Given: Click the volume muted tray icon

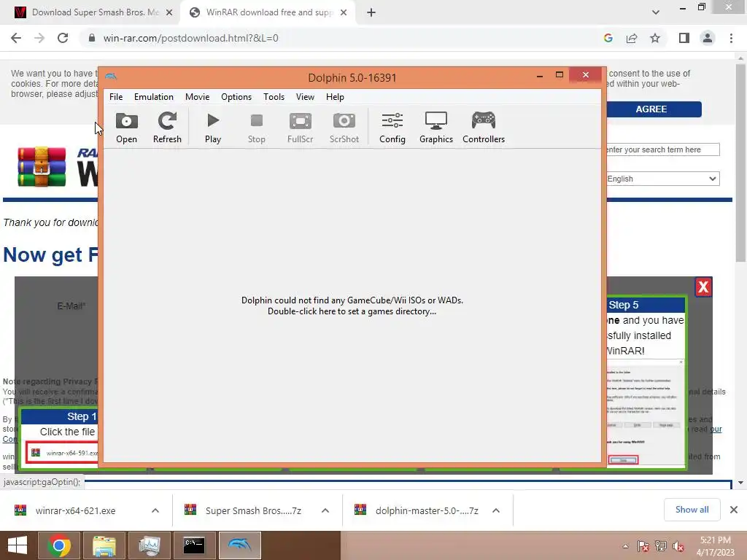Looking at the screenshot, I should pos(678,545).
